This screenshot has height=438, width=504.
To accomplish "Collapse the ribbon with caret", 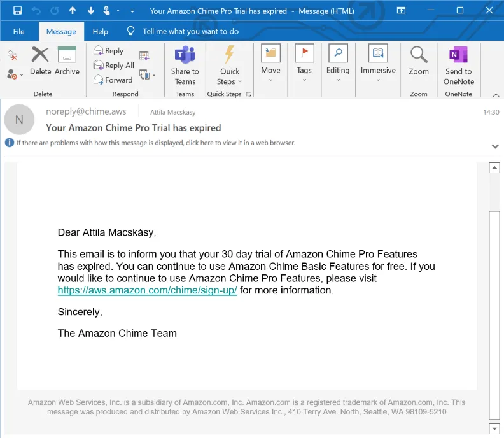I will (x=496, y=95).
